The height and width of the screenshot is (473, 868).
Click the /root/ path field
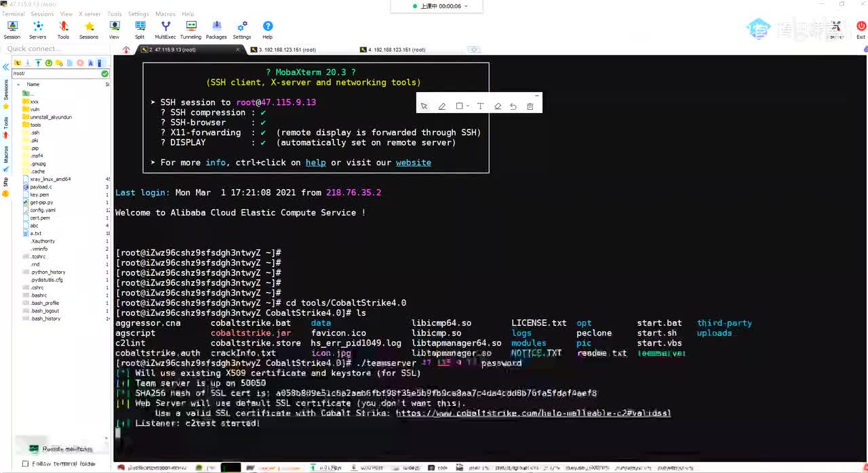tap(56, 73)
